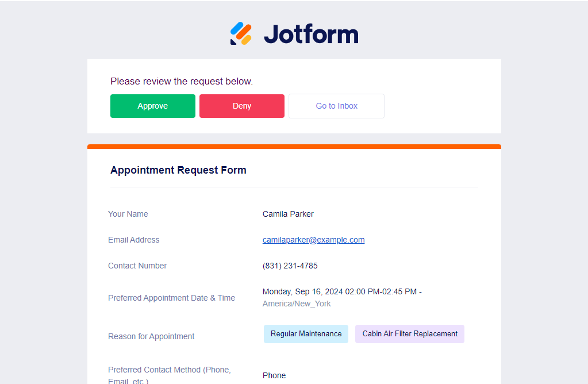Screen dimensions: 588x384
Task: Open the Go to Inbox button
Action: coord(336,106)
